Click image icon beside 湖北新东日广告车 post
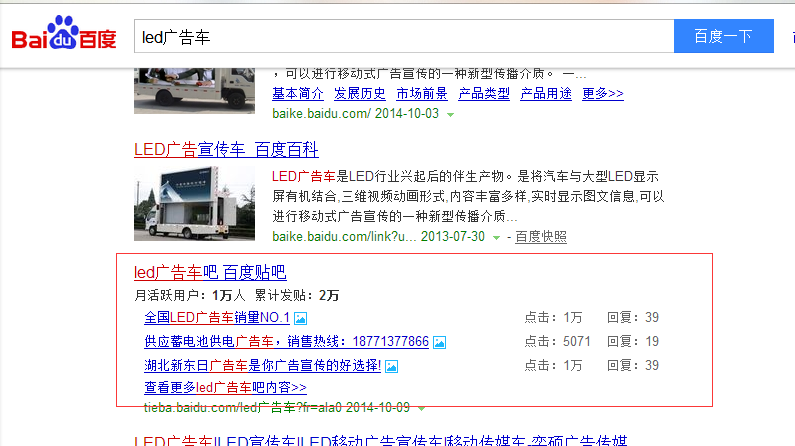 [x=391, y=366]
